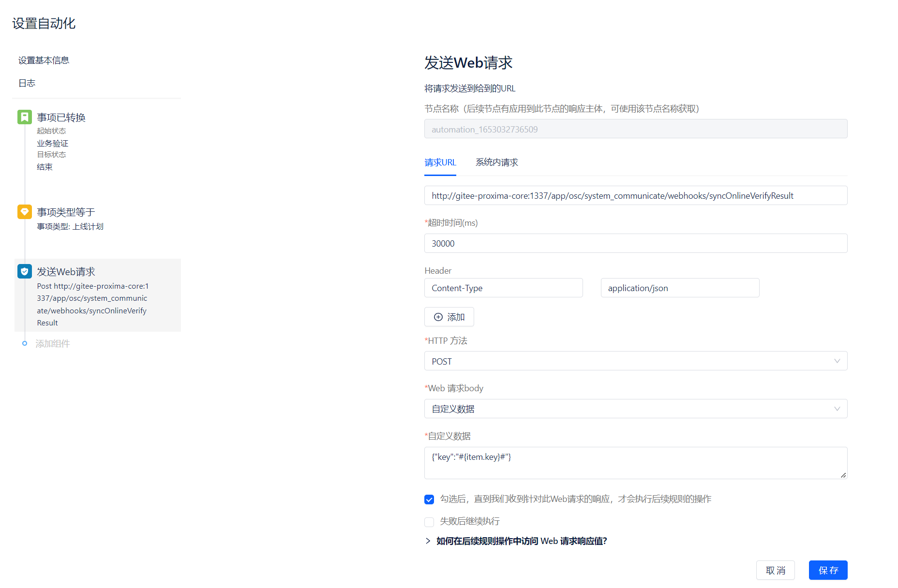Add a header with 添加 button
Viewport: 898px width, 588px height.
(x=449, y=317)
